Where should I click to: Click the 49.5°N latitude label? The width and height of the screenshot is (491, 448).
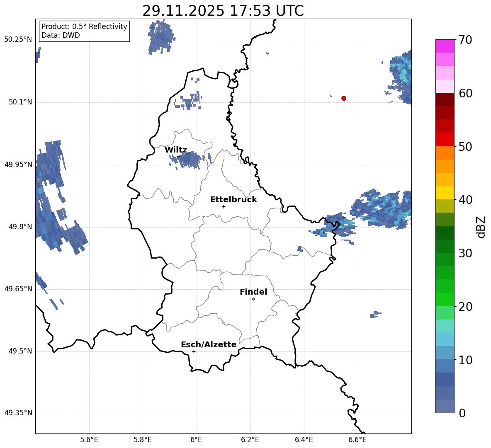pyautogui.click(x=21, y=351)
